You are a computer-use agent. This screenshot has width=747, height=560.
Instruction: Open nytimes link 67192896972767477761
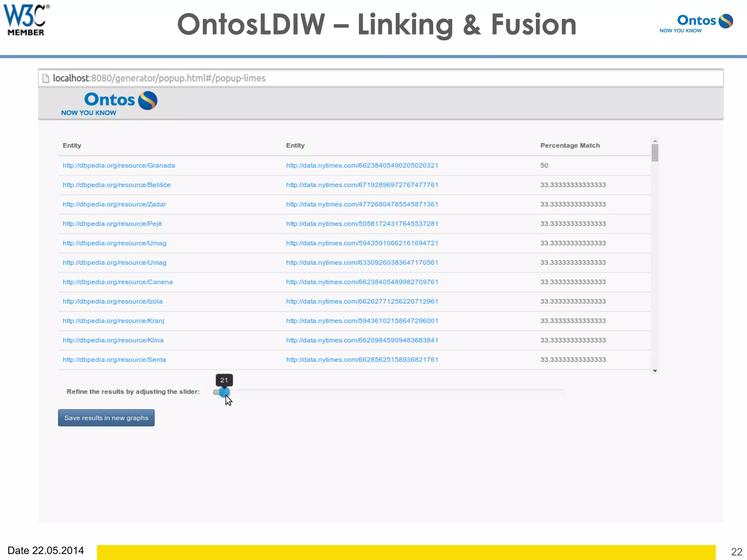click(362, 185)
